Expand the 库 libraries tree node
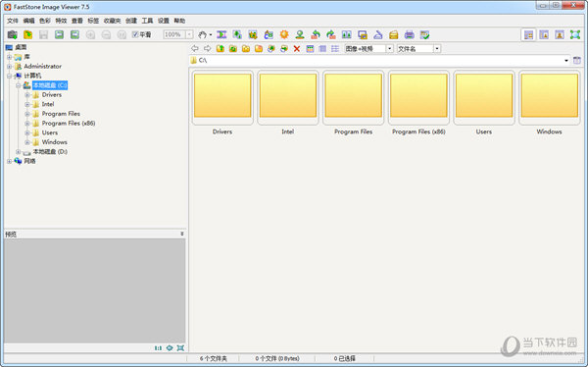The width and height of the screenshot is (588, 367). tap(10, 57)
